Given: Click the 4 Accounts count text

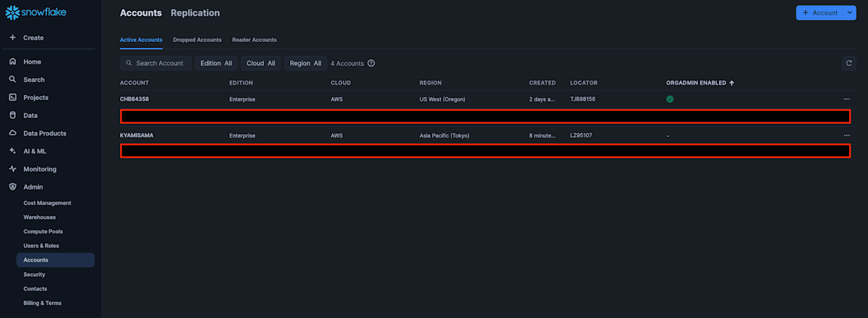Looking at the screenshot, I should (347, 64).
